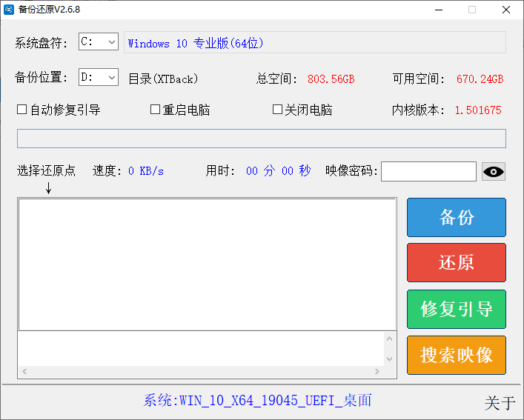Click inside the restore point list
The height and width of the screenshot is (420, 524).
point(207,264)
